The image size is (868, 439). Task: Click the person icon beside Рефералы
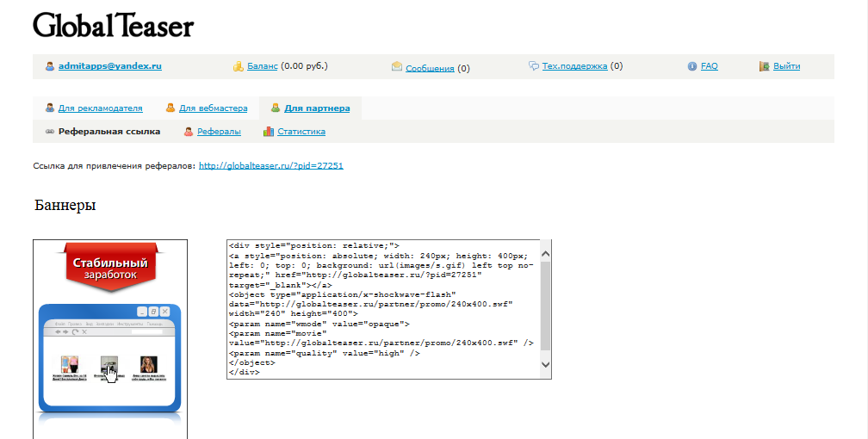click(x=189, y=132)
